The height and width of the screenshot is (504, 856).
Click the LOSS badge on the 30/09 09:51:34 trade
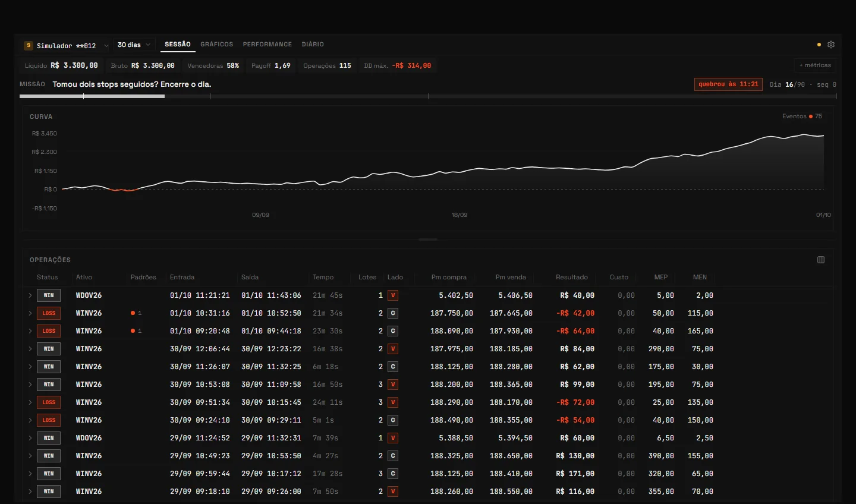coord(49,402)
